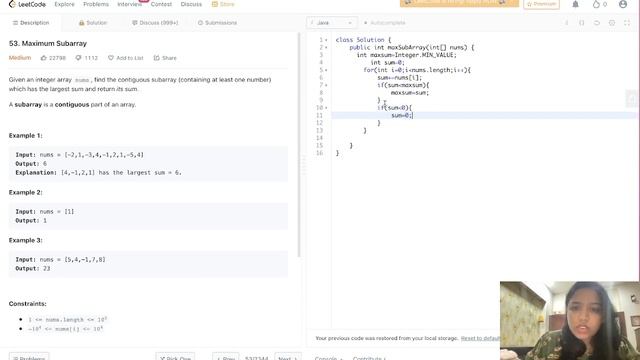Viewport: 640px width, 360px height.
Task: Open the notifications bell
Action: coord(575,4)
